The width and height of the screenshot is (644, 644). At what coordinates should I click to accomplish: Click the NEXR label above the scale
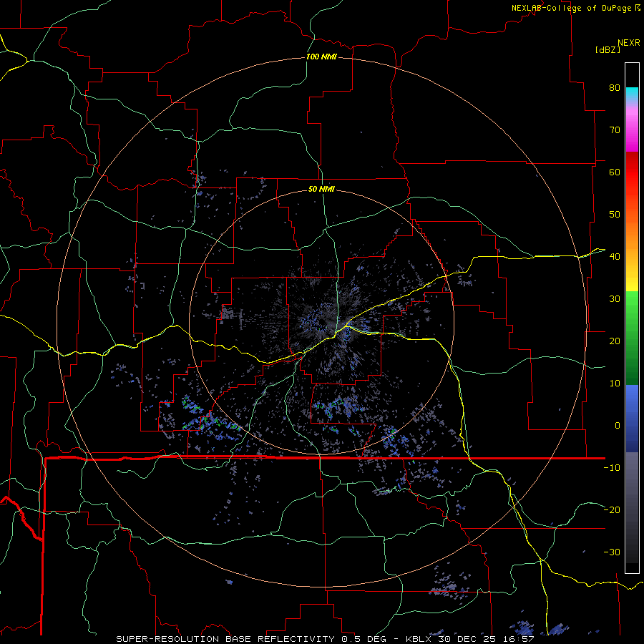point(628,43)
